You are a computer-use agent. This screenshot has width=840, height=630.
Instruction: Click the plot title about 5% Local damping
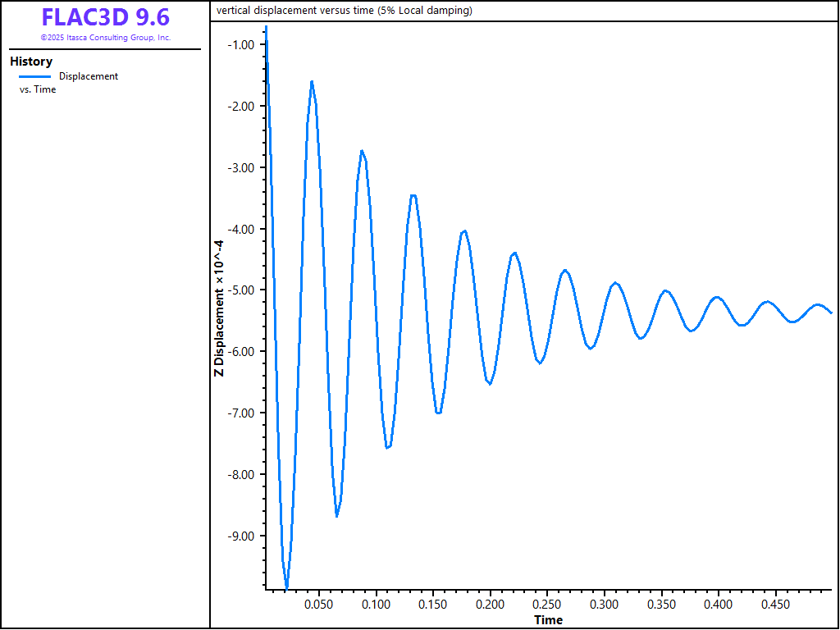click(345, 11)
